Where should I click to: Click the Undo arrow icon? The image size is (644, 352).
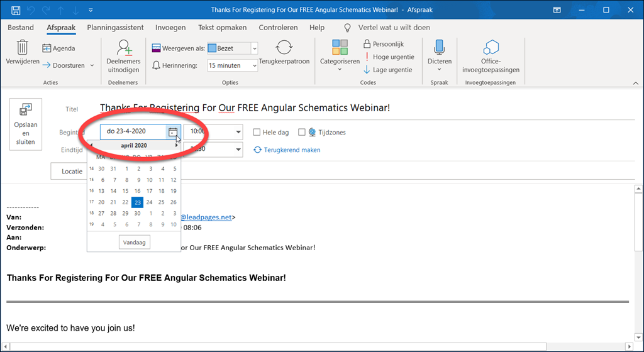coord(31,10)
